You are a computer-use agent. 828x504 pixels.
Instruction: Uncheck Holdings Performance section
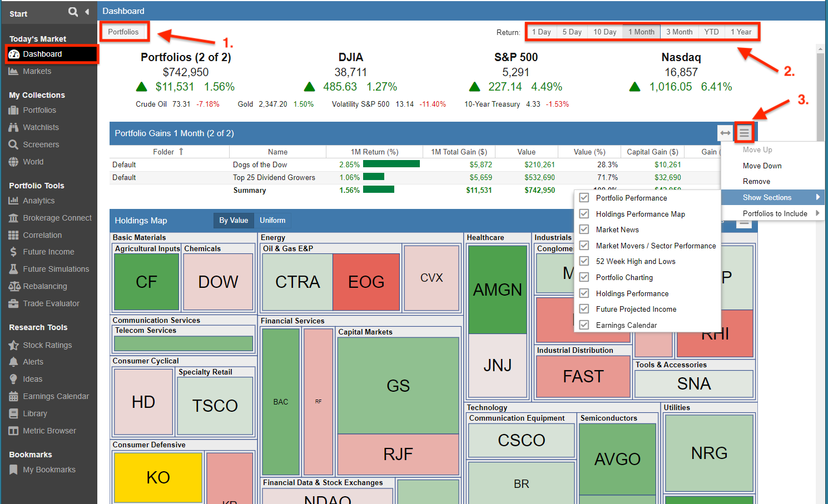(x=584, y=293)
